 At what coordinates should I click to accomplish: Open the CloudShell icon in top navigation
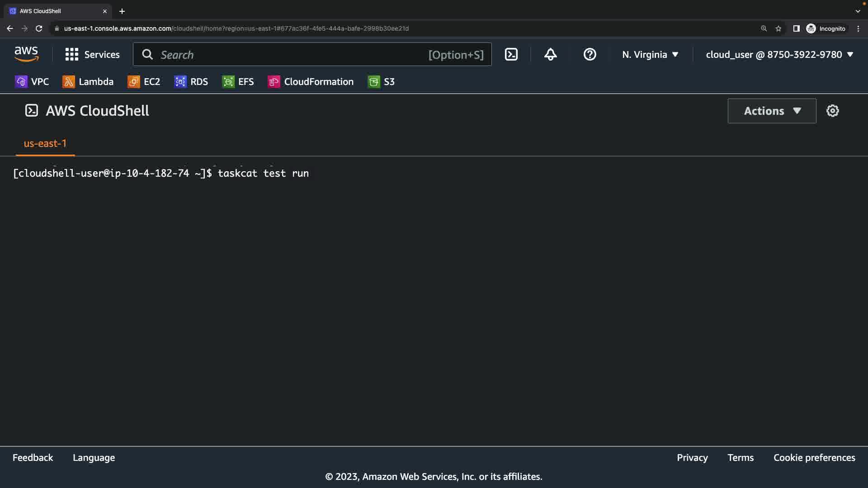click(x=511, y=55)
